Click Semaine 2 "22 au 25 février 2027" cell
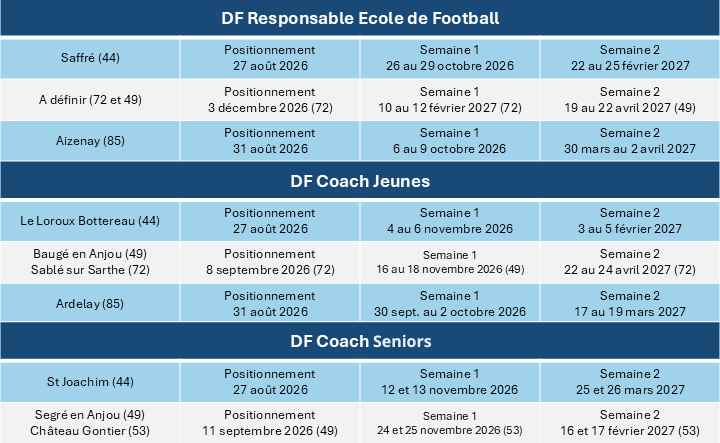Viewport: 720px width, 443px height. coord(630,58)
